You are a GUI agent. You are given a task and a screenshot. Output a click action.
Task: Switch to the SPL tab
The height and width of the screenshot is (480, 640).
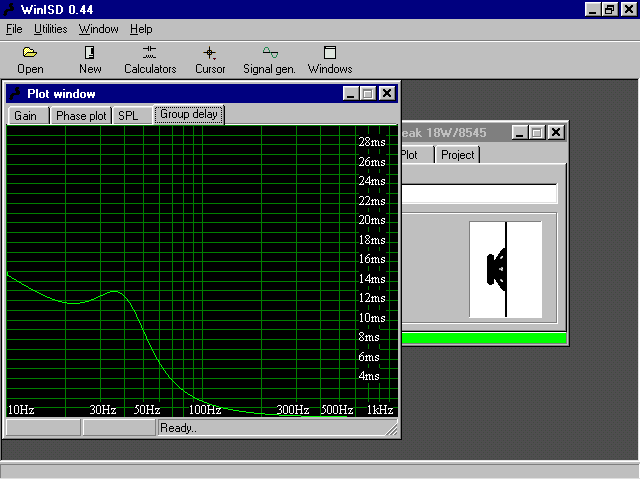[132, 116]
